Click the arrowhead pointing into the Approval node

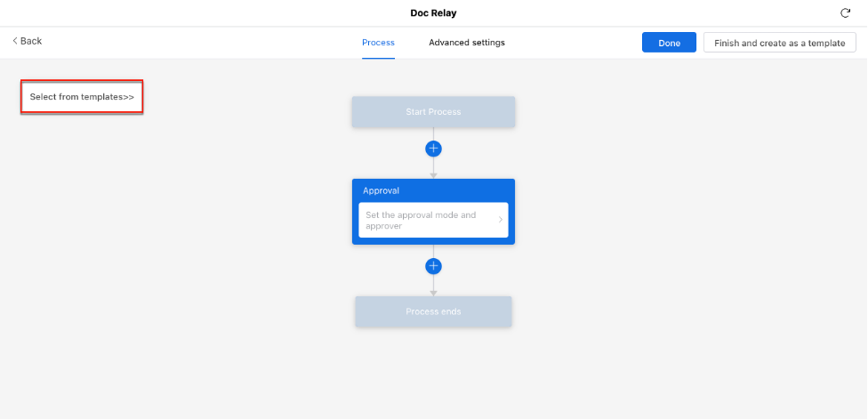(x=433, y=174)
